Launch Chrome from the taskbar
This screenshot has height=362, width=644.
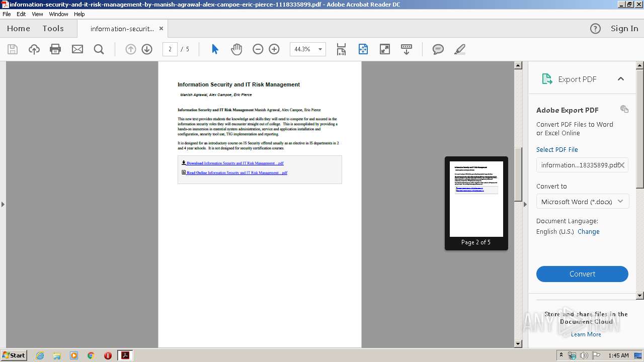(x=91, y=355)
